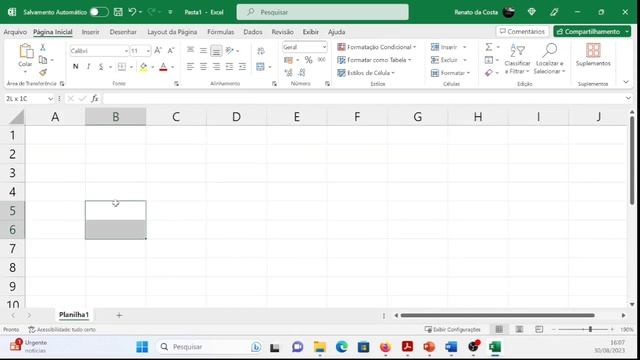640x360 pixels.
Task: Decrease font size with small A icon
Action: pos(171,51)
